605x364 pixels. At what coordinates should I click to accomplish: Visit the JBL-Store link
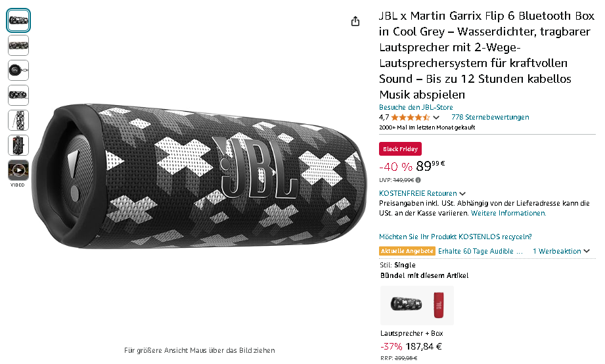(x=416, y=107)
